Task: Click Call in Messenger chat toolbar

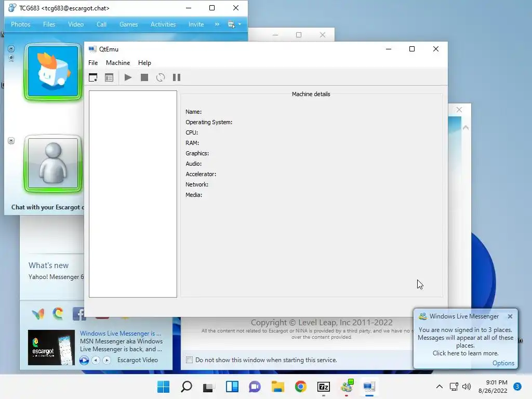Action: 101,24
